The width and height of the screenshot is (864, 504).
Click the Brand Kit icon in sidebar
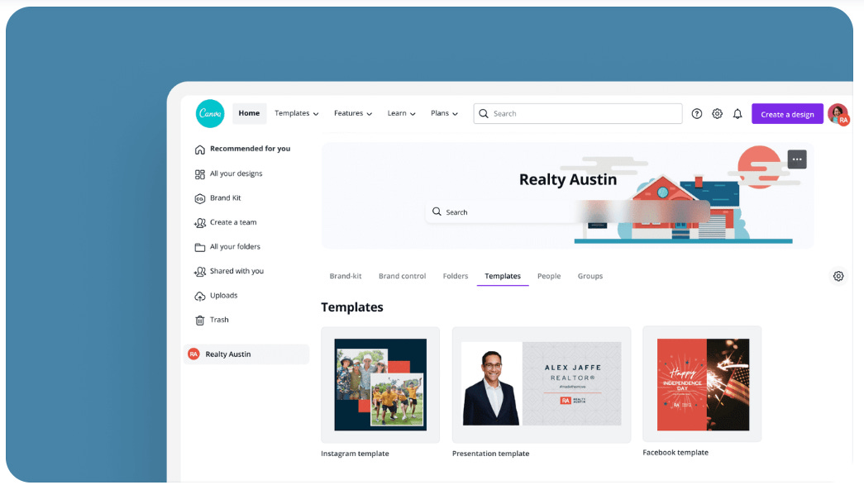199,198
